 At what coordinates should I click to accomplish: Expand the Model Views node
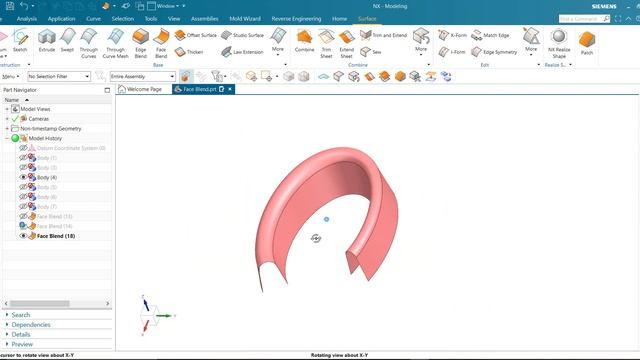tap(7, 109)
